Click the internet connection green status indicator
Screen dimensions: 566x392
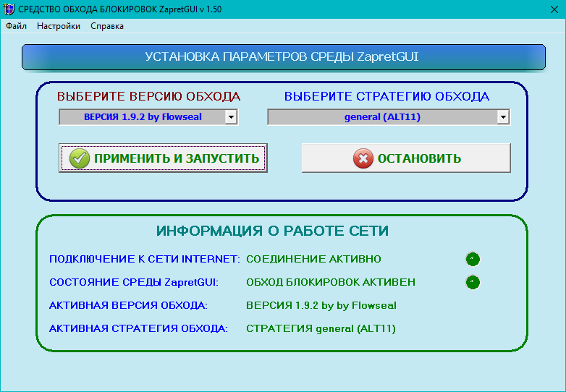click(473, 259)
